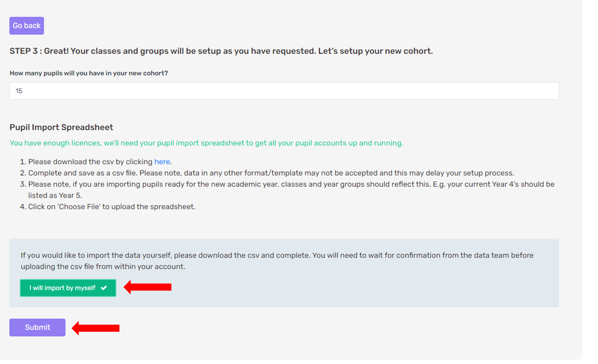The height and width of the screenshot is (364, 598).
Task: Click the red arrow beside import button
Action: [x=147, y=287]
